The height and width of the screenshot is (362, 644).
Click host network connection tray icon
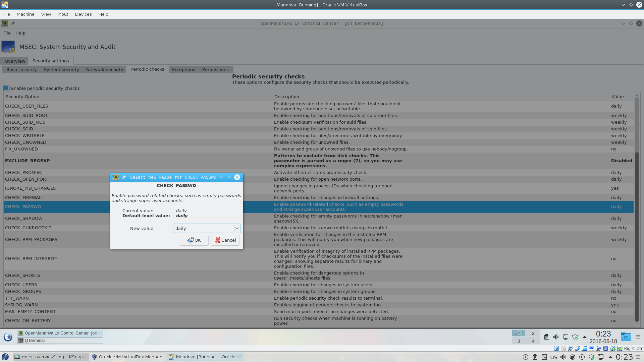601,357
